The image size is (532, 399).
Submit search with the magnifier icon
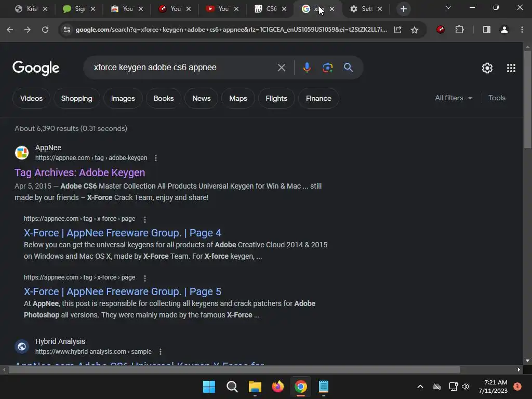click(348, 68)
